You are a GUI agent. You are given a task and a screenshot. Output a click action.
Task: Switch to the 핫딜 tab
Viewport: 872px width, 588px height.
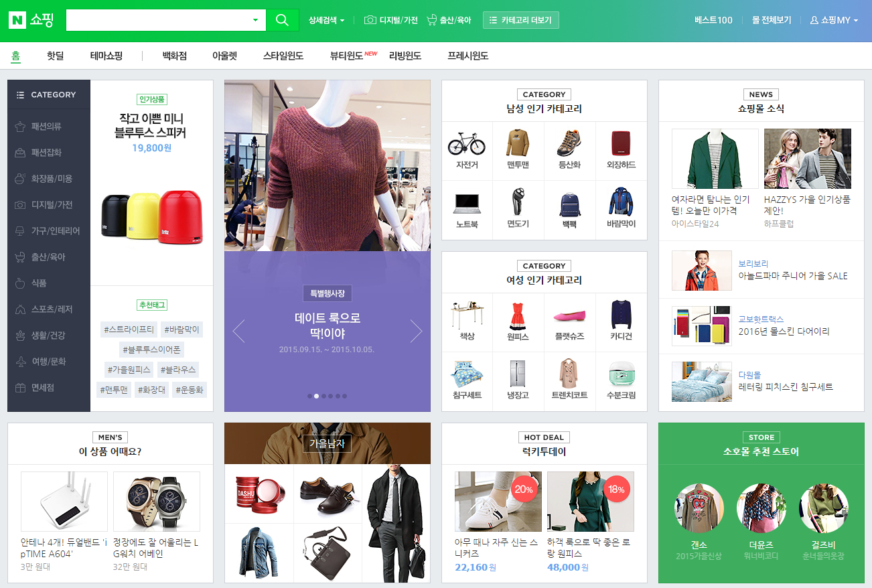pos(55,56)
